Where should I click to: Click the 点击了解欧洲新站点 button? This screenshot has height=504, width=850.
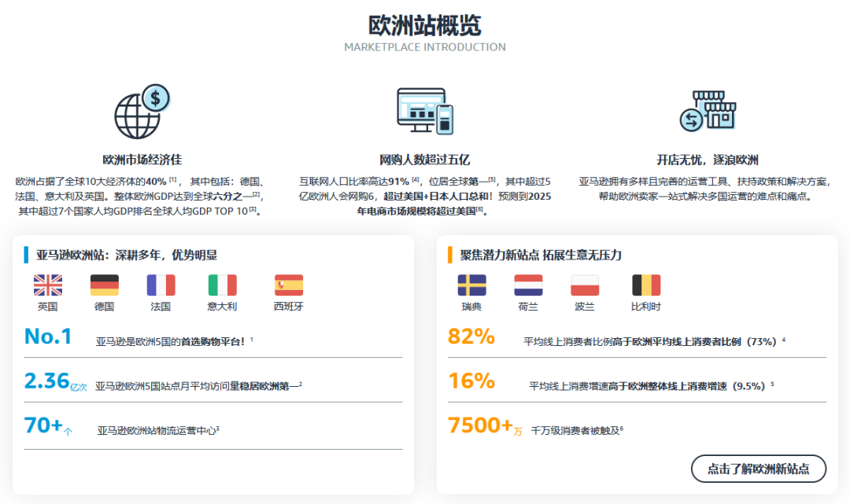(758, 467)
